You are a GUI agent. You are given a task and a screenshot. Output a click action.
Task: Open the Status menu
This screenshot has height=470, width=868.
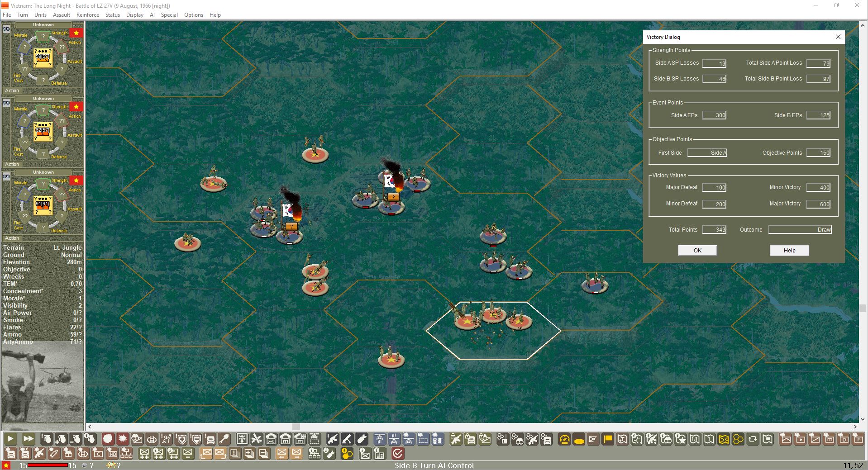coord(113,15)
